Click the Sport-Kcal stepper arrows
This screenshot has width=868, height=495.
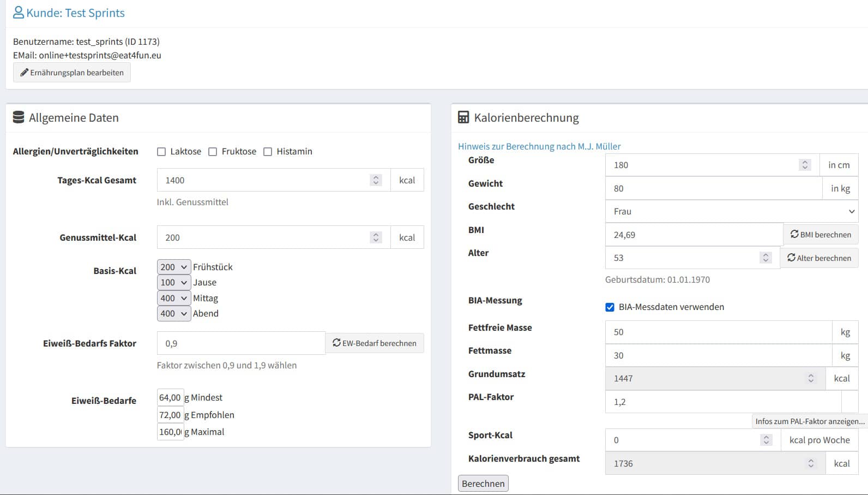pos(766,440)
